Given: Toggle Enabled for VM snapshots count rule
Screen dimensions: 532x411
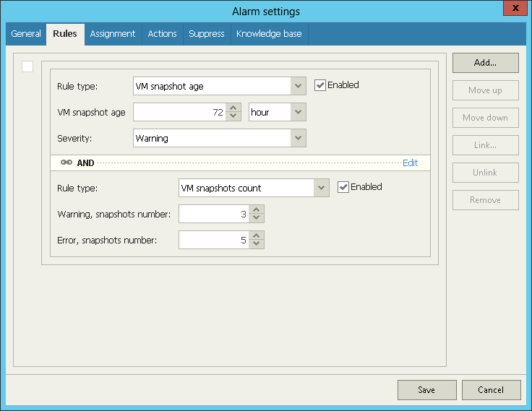Looking at the screenshot, I should click(343, 187).
